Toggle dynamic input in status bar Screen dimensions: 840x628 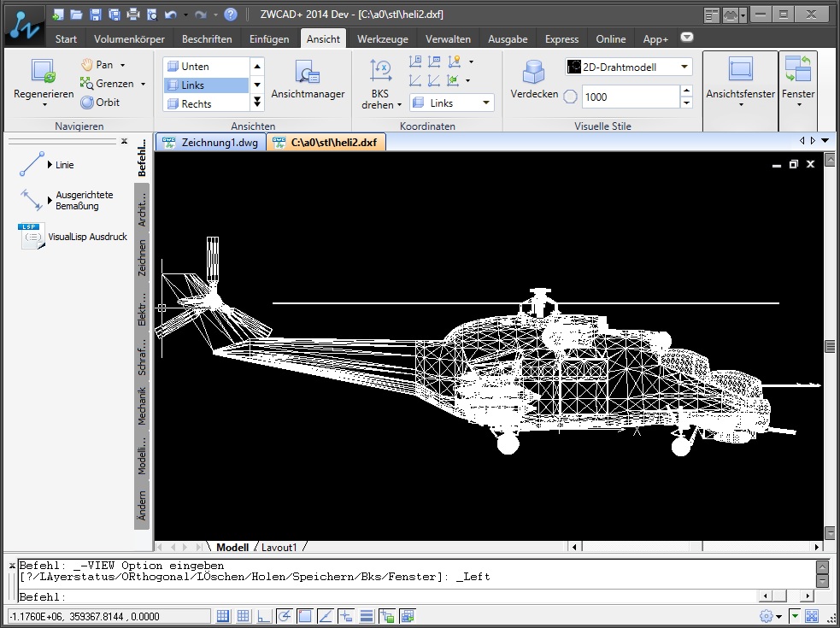(x=345, y=616)
